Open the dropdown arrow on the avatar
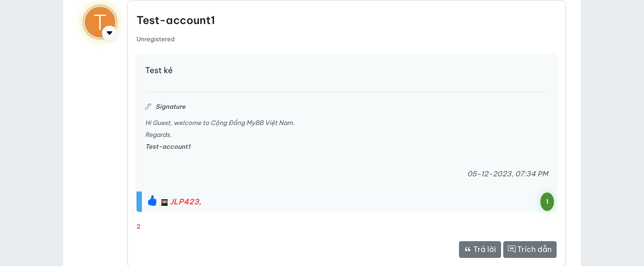The image size is (644, 266). coord(109,33)
